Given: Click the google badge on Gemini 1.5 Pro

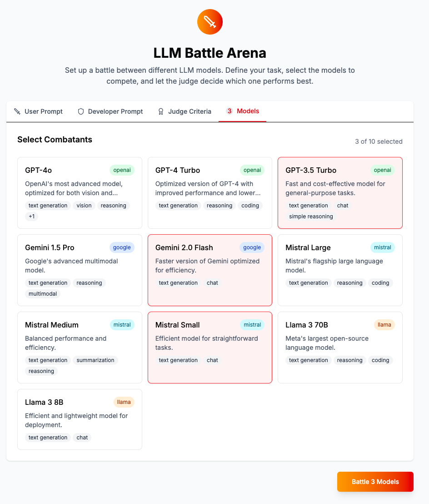Looking at the screenshot, I should point(122,247).
